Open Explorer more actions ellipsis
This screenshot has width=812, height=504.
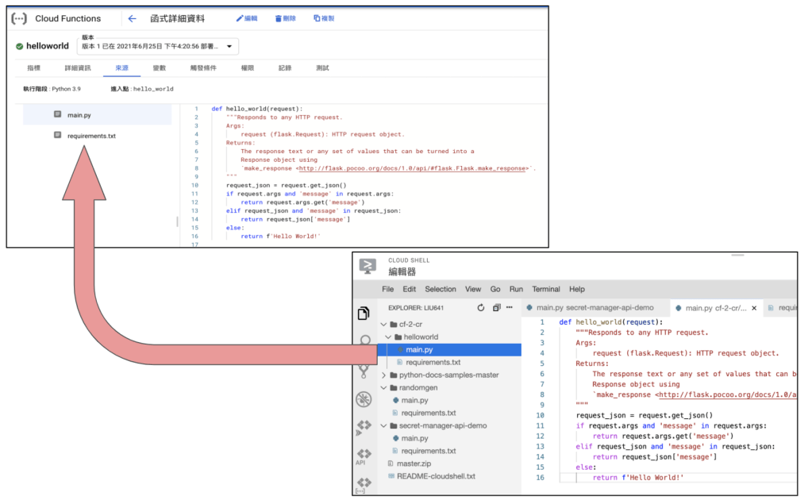(510, 308)
